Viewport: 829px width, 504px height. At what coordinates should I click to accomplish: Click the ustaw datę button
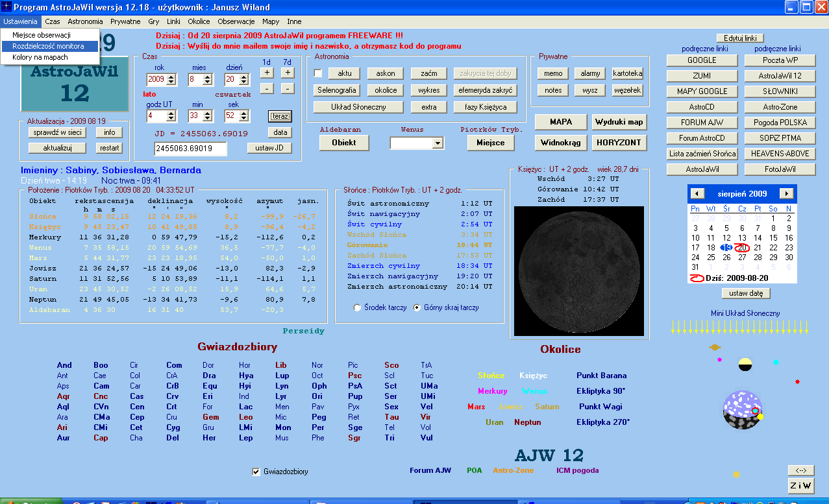pyautogui.click(x=746, y=293)
